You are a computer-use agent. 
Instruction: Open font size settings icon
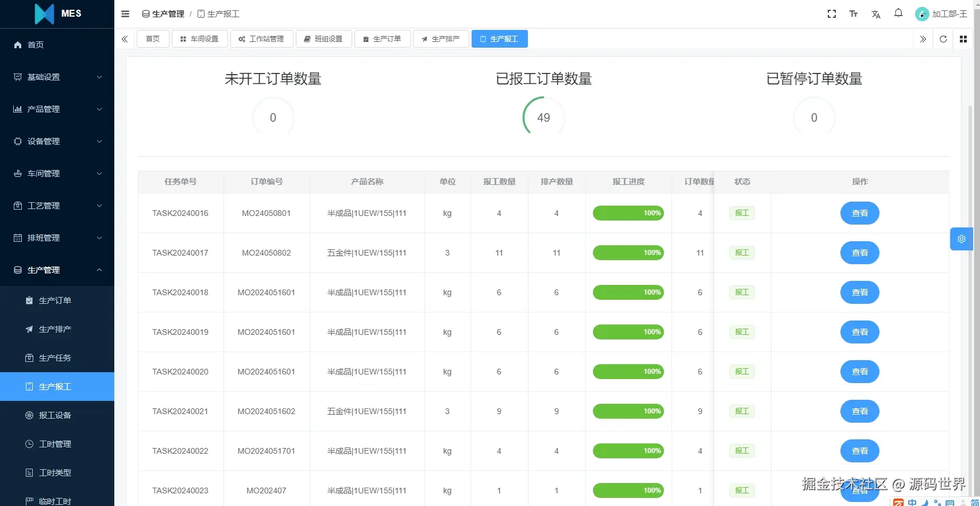[854, 14]
